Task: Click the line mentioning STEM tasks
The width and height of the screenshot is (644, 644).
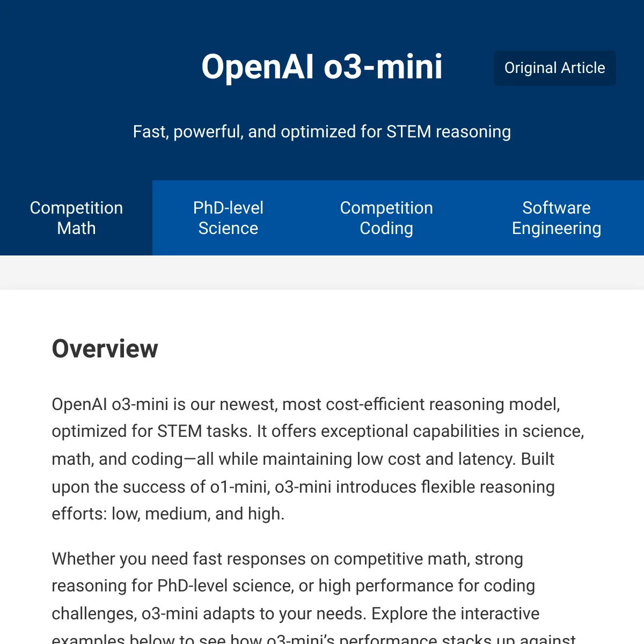Action: tap(318, 431)
